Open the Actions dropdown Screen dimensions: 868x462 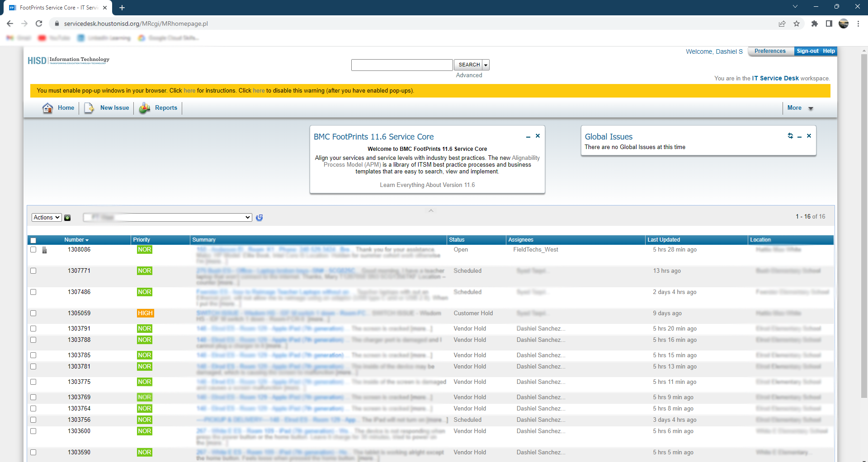click(47, 218)
